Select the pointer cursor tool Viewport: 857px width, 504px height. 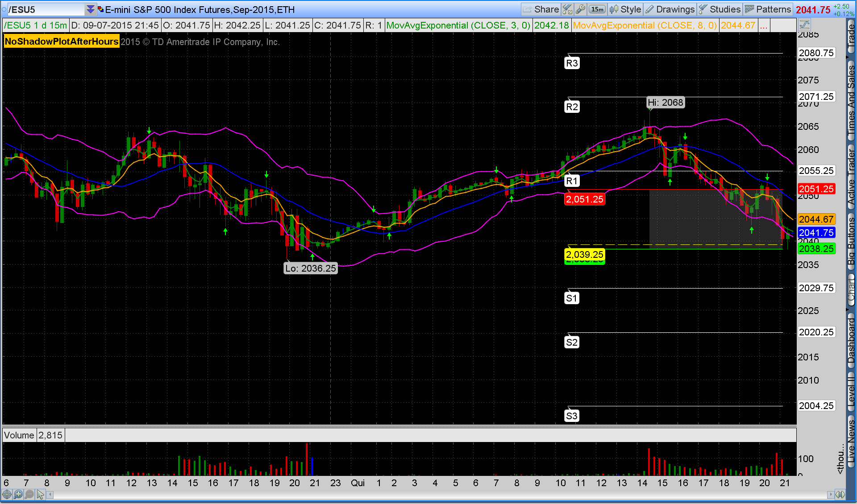pos(41,494)
